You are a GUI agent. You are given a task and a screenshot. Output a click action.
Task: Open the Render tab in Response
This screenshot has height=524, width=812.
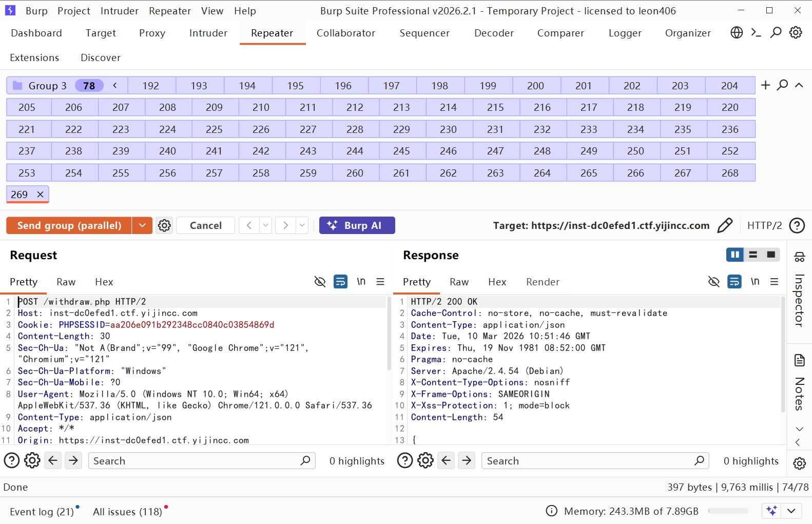(x=542, y=282)
